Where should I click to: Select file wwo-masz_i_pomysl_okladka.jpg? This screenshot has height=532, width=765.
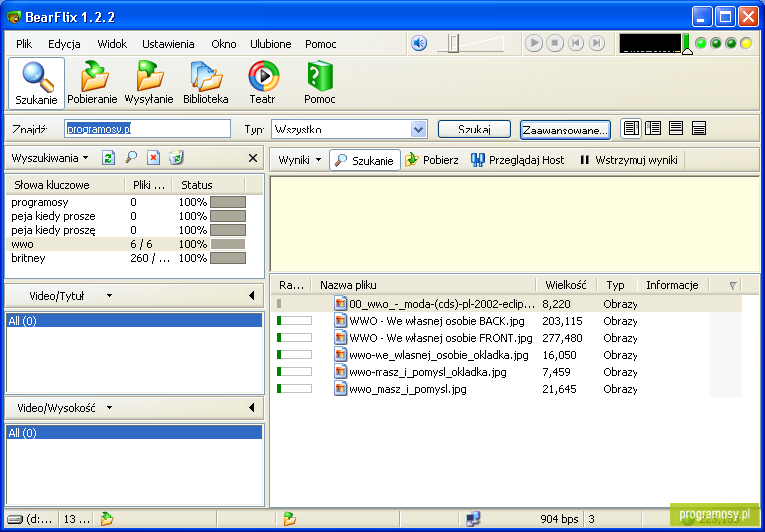[507, 372]
